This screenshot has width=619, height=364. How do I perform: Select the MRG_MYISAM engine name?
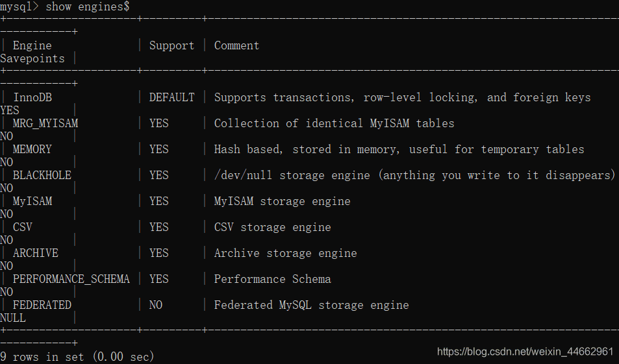tap(45, 123)
